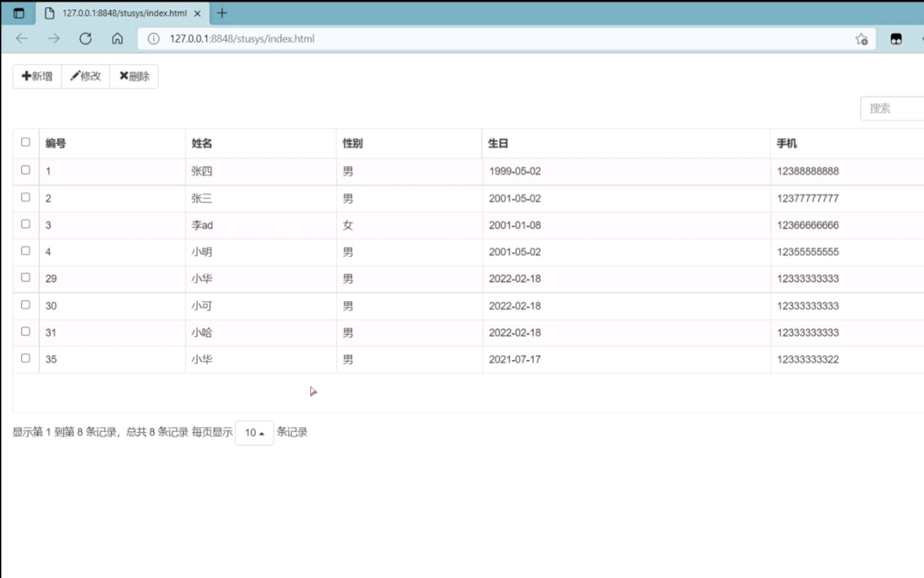Check the checkbox for record 35 小华

point(26,358)
